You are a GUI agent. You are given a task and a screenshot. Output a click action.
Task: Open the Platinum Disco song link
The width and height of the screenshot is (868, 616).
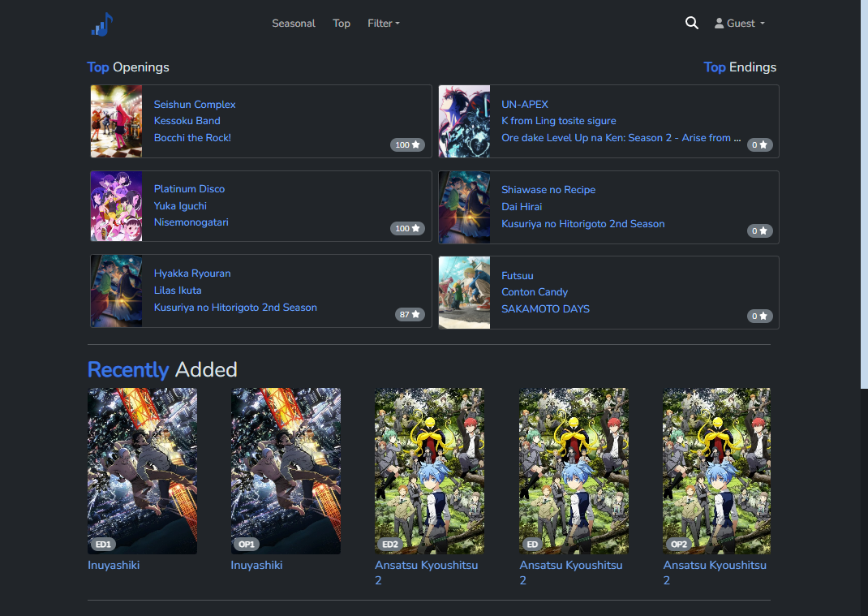[x=189, y=189]
